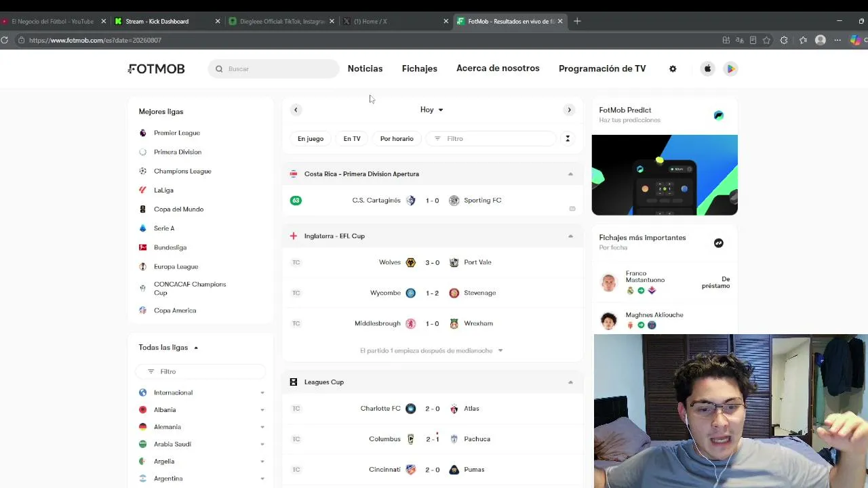Click the Copa America logo icon
Viewport: 868px width, 488px height.
(x=142, y=310)
